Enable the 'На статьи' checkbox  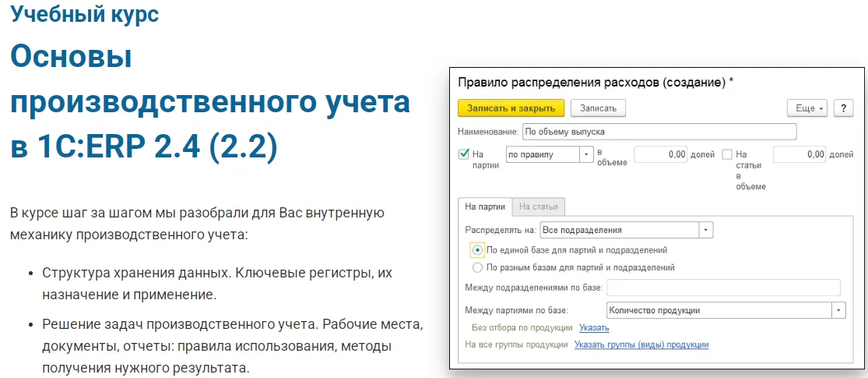727,154
